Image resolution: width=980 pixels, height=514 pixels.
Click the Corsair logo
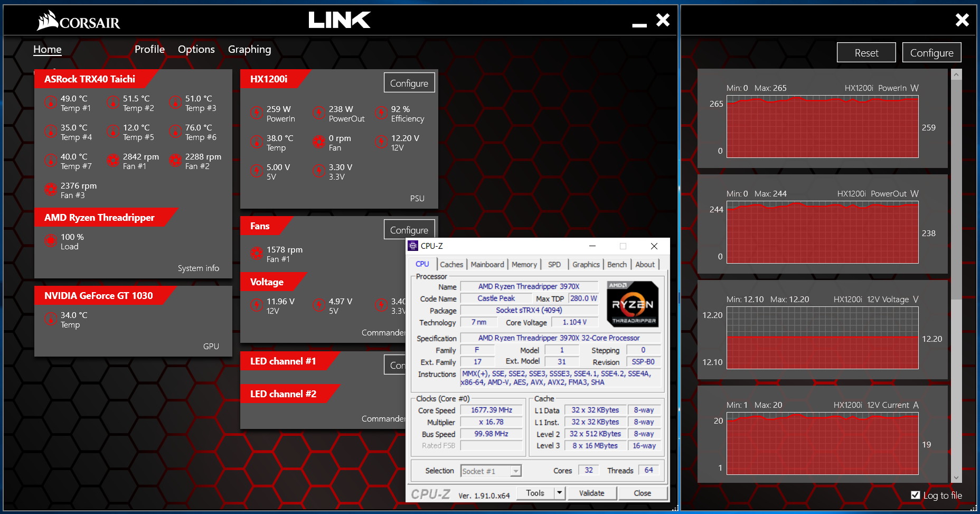pos(79,21)
